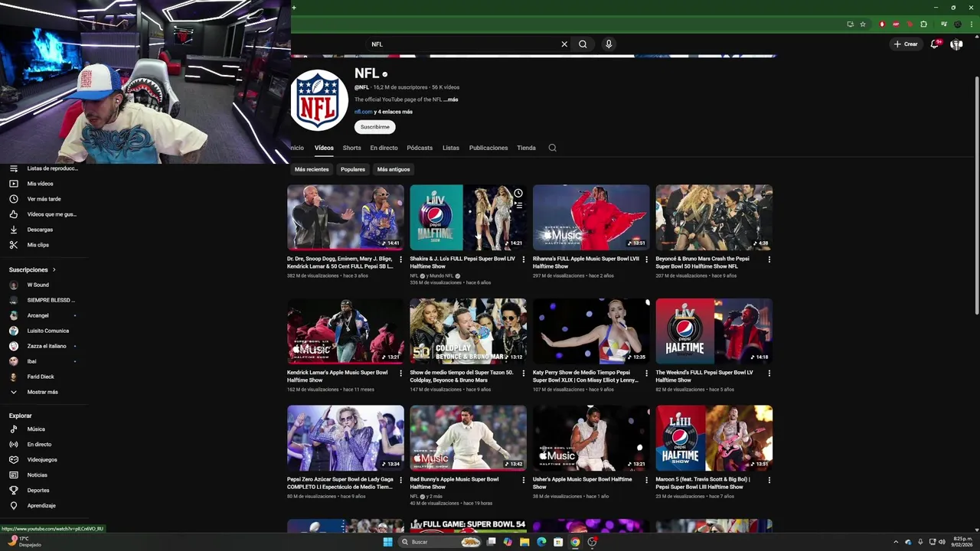
Task: Open options for Kendrick Lamar's halftime video
Action: pyautogui.click(x=401, y=373)
